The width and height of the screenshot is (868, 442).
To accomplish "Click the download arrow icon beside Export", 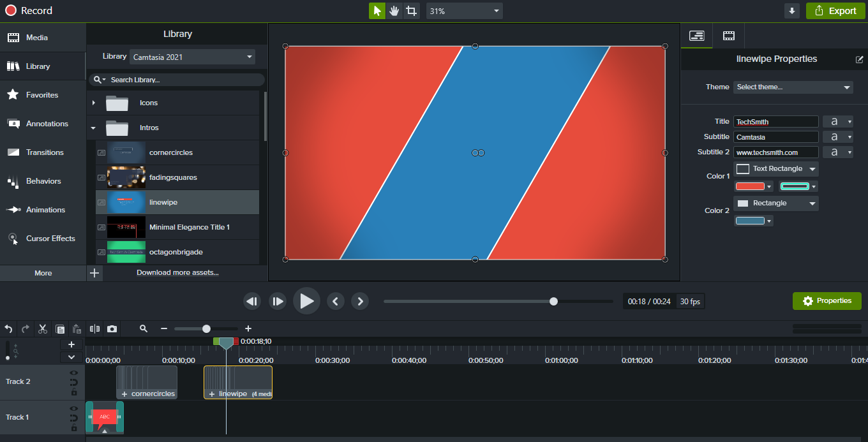I will (792, 11).
